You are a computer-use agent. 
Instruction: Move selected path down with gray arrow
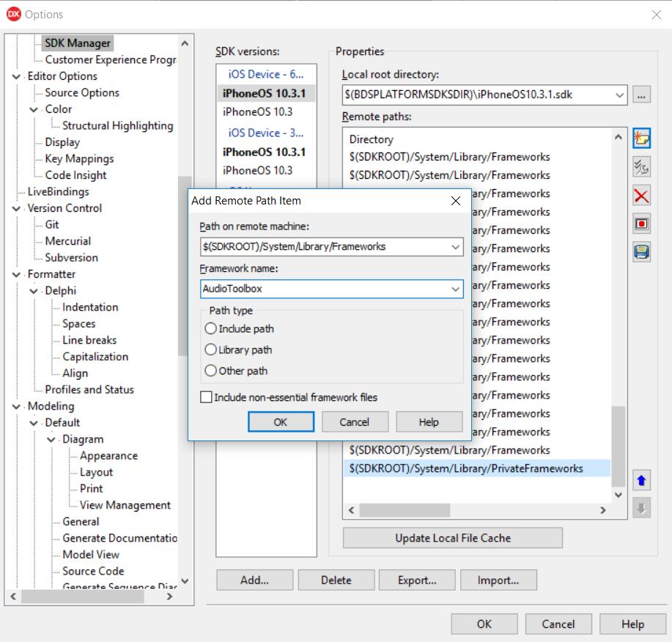pos(641,508)
